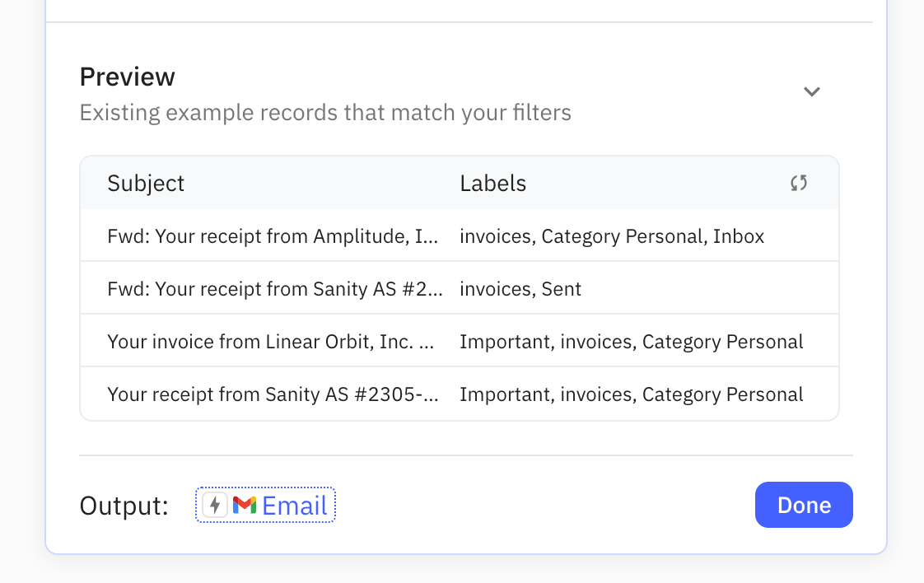Click the lightning bolt trigger icon
The height and width of the screenshot is (583, 924).
[x=215, y=505]
